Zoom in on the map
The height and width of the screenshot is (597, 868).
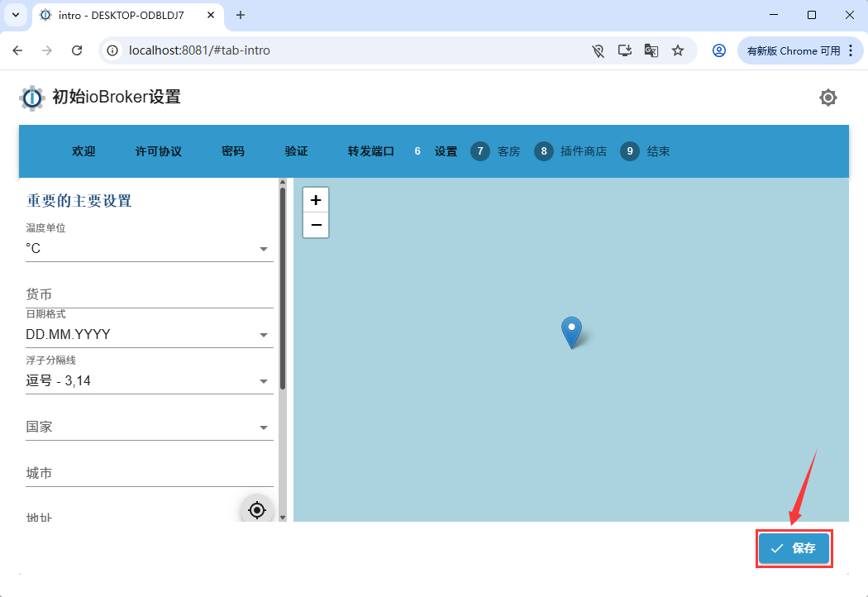pos(316,200)
